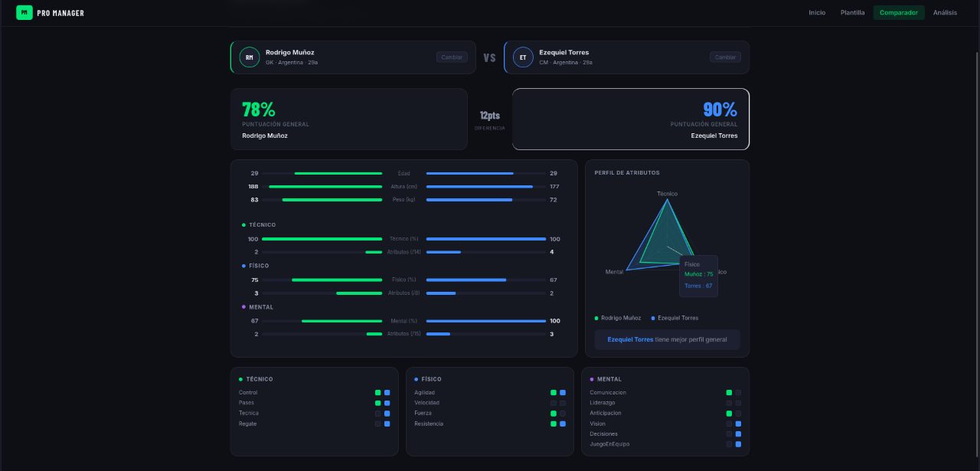This screenshot has height=471, width=980.
Task: Click the green PM logo icon
Action: click(24, 12)
